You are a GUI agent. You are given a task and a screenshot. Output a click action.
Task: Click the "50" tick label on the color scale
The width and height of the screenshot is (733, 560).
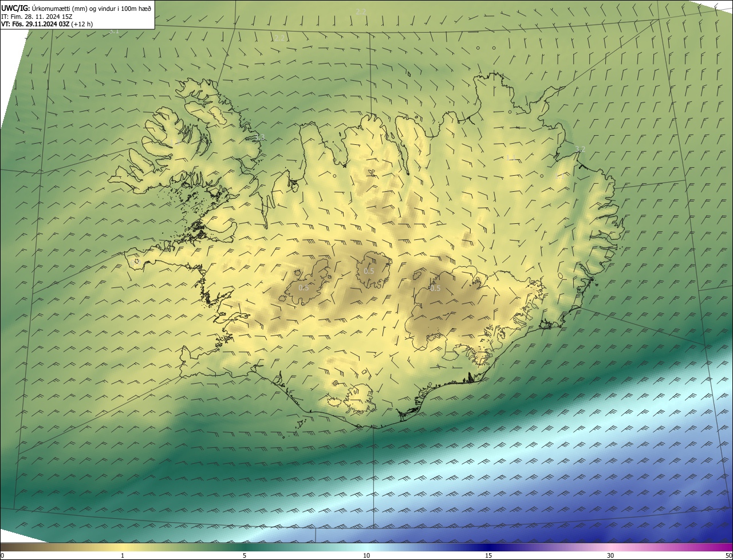[728, 555]
